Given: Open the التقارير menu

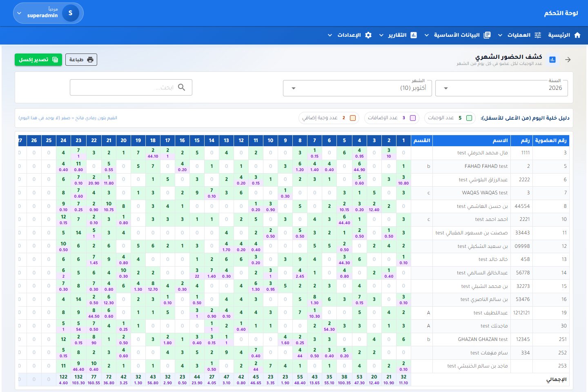Looking at the screenshot, I should point(398,35).
